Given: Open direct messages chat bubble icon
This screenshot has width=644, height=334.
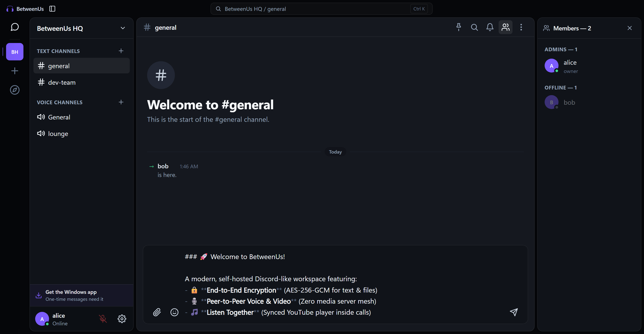Looking at the screenshot, I should pyautogui.click(x=15, y=27).
